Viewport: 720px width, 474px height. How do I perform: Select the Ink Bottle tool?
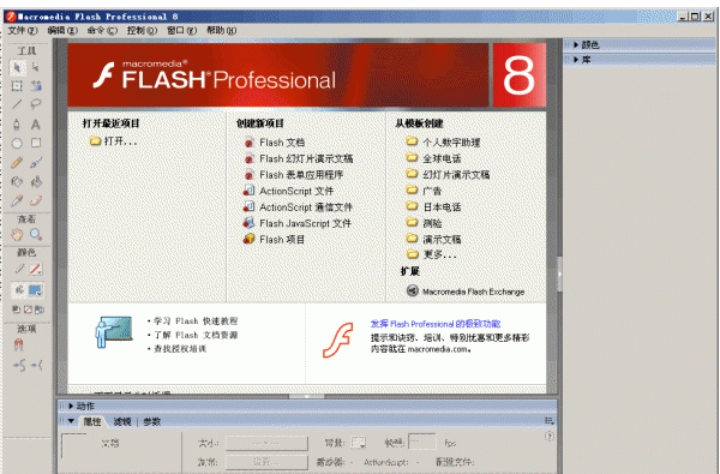[17, 181]
